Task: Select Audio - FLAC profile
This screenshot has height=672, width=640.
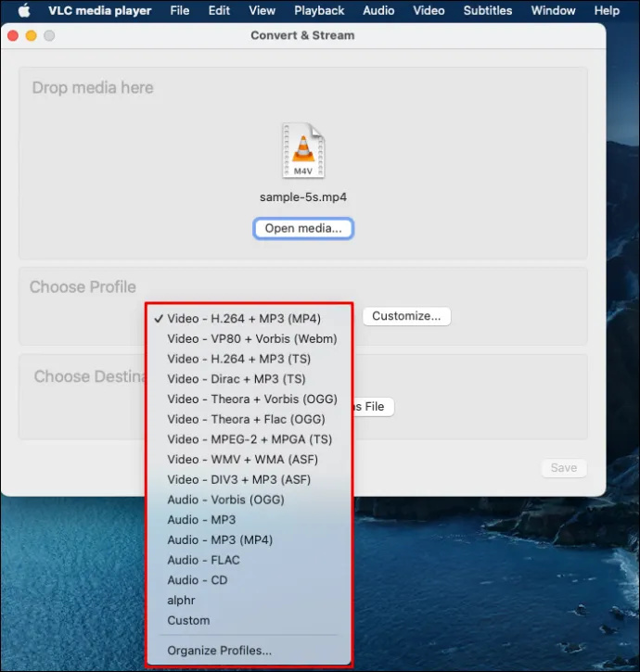Action: [x=249, y=561]
